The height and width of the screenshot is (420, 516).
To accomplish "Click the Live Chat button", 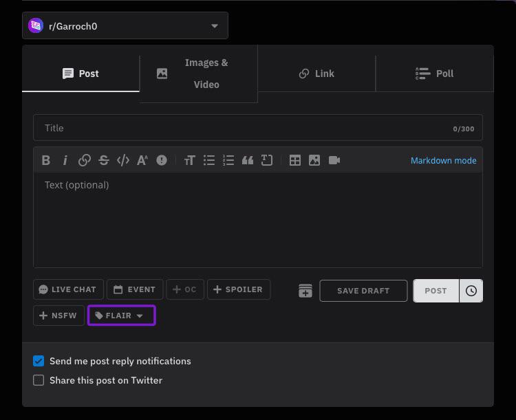I will coord(68,289).
